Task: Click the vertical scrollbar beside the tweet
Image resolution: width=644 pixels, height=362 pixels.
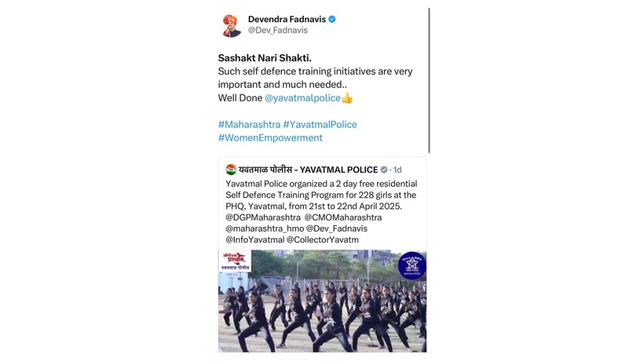Action: point(429,81)
